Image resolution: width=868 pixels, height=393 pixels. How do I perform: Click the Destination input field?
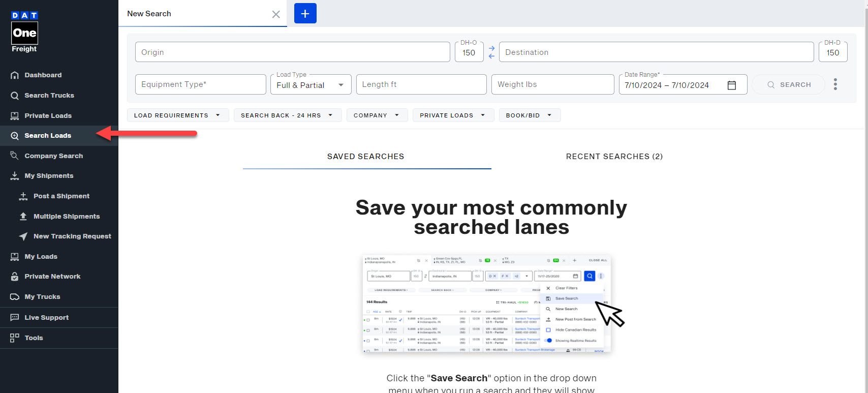coord(657,52)
